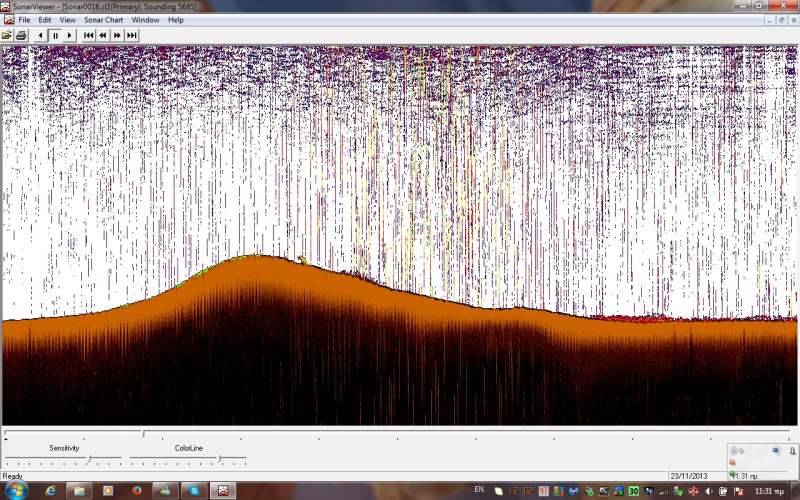Open Windows Media Player from taskbar

click(x=108, y=491)
